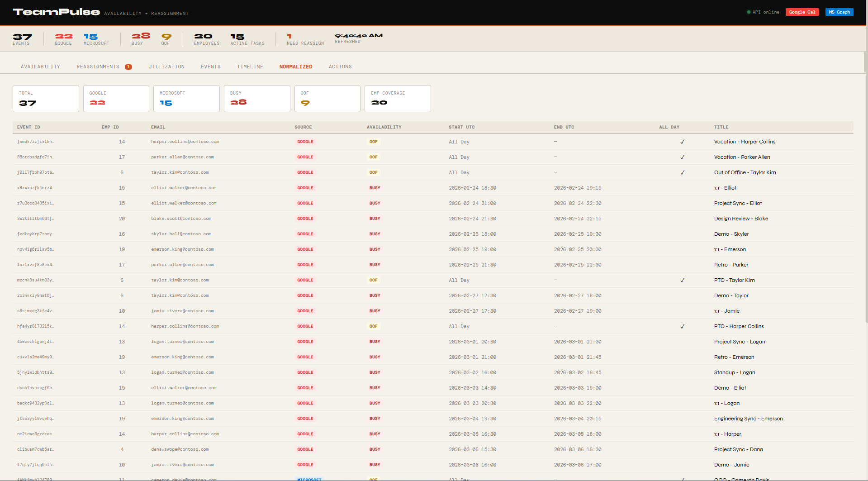Click the Google Cal button
The width and height of the screenshot is (868, 481).
pos(802,12)
